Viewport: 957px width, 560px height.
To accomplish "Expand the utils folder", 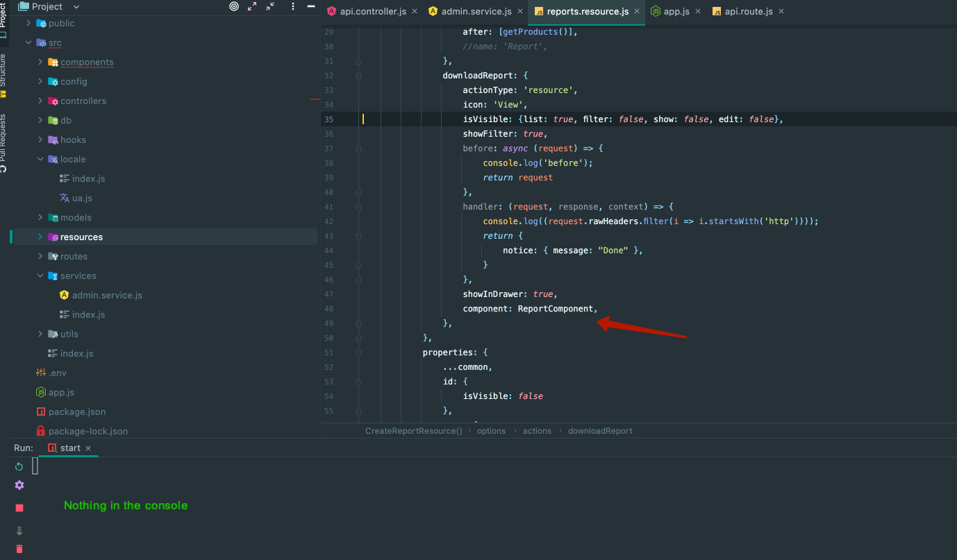I will [x=40, y=334].
